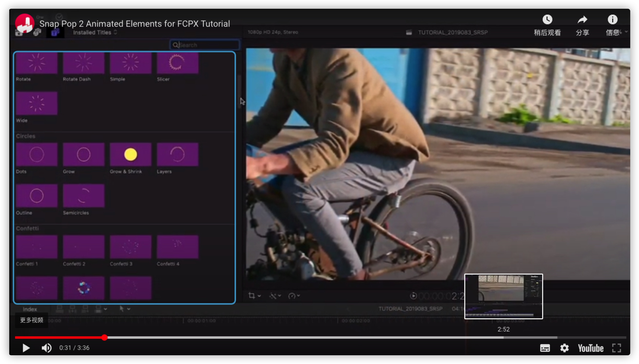Click the Index tab
Image resolution: width=639 pixels, height=364 pixels.
[30, 309]
